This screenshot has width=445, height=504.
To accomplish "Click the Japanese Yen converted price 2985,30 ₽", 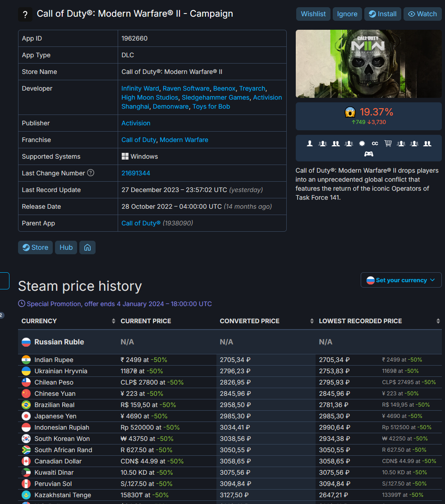I will (235, 416).
